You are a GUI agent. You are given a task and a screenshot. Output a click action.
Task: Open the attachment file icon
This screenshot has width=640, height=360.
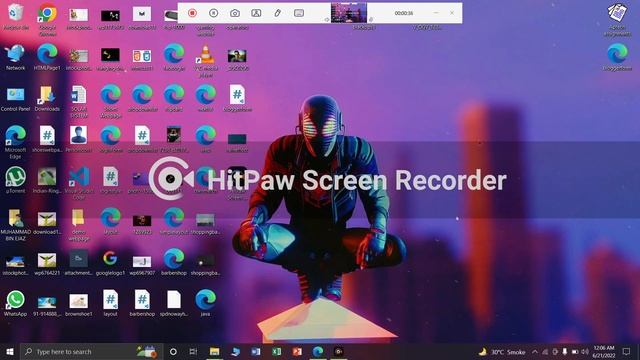(x=79, y=262)
